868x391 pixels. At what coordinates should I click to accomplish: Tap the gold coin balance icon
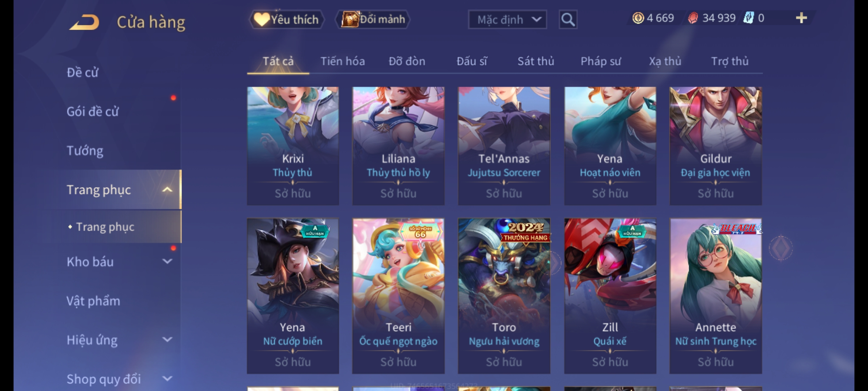(638, 18)
